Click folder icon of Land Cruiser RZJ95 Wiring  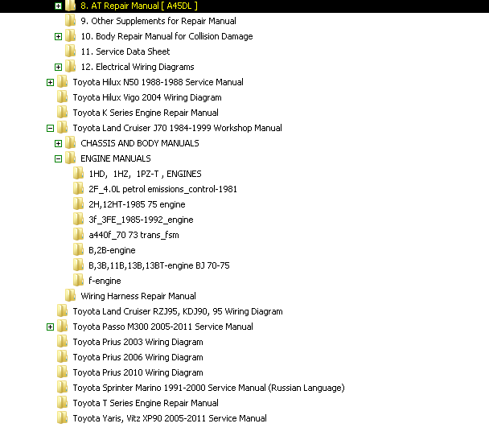pos(63,311)
